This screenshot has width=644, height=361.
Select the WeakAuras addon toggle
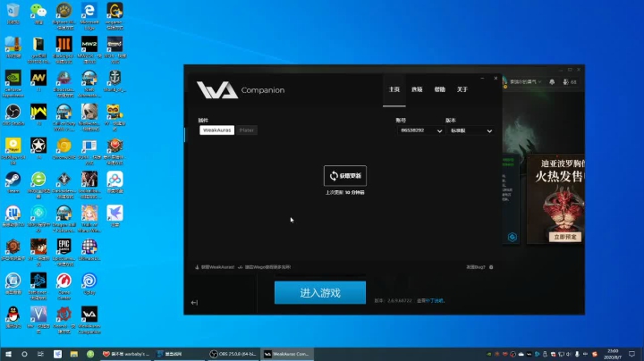click(x=216, y=130)
